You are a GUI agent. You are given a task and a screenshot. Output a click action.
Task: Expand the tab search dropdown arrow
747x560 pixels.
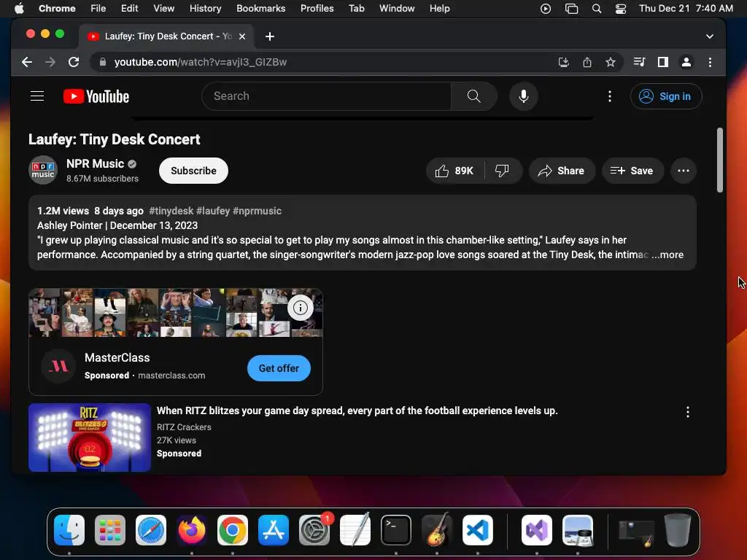[x=709, y=36]
